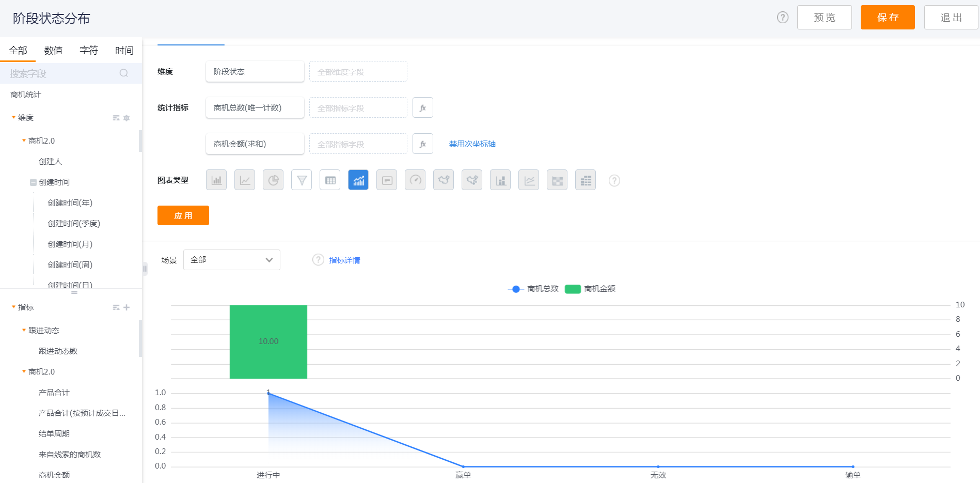Select 跟进动态数 indicator

58,351
